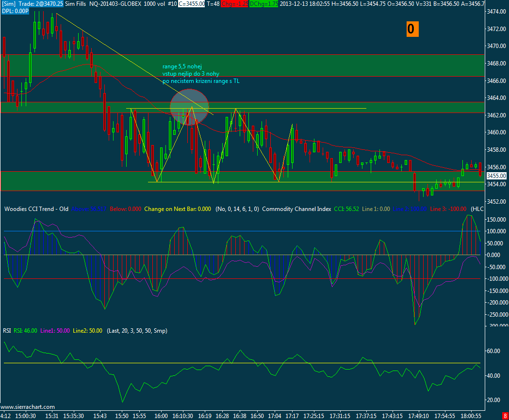The image size is (509, 420).
Task: Click 3474.00 on the price scale
Action: click(496, 12)
